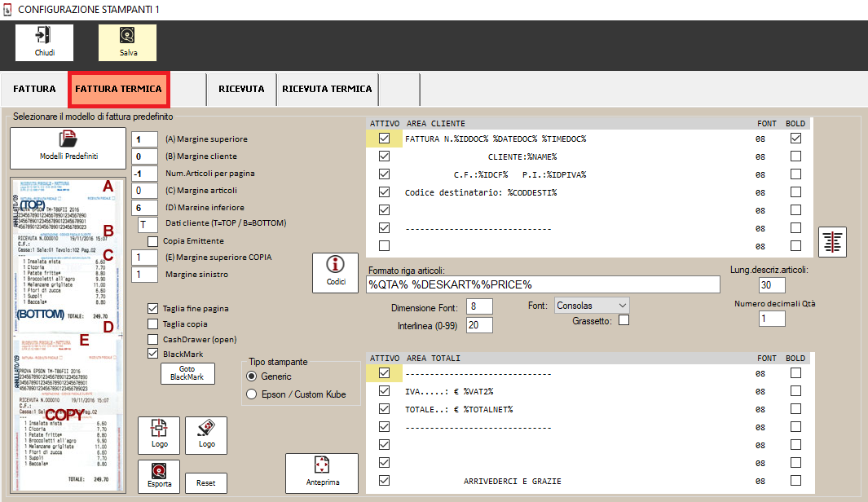Click the Logo button with eraser icon
This screenshot has width=868, height=502.
(206, 435)
